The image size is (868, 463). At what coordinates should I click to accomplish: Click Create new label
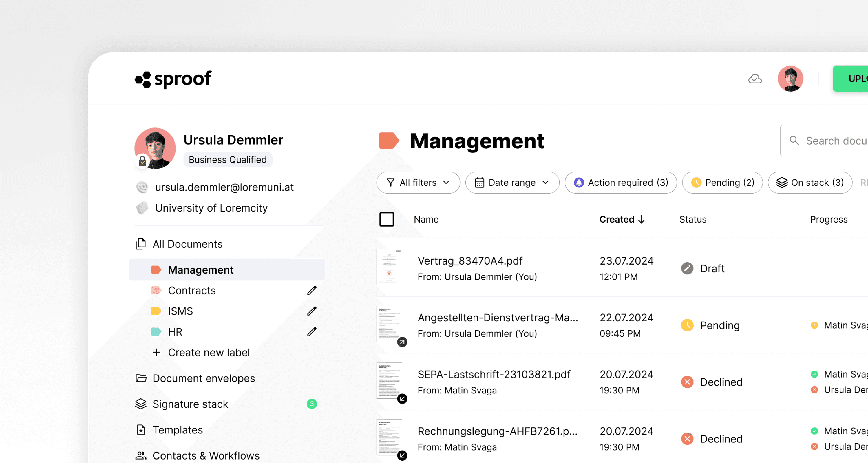tap(201, 353)
